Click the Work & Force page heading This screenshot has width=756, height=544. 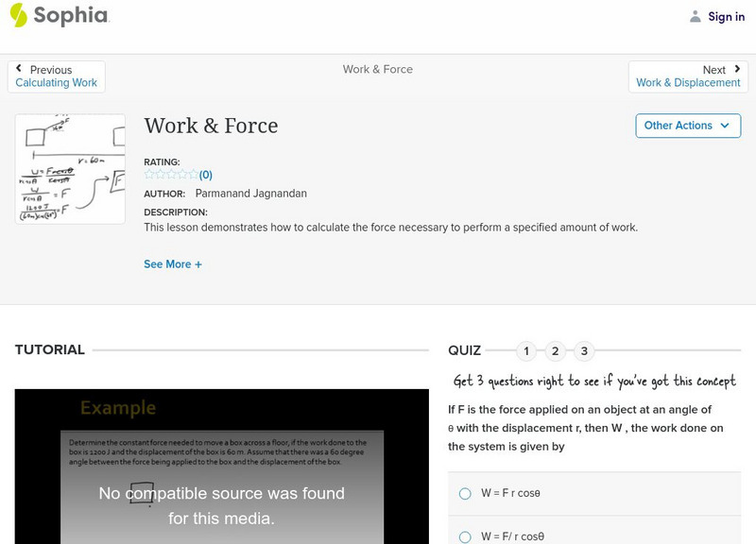point(211,126)
